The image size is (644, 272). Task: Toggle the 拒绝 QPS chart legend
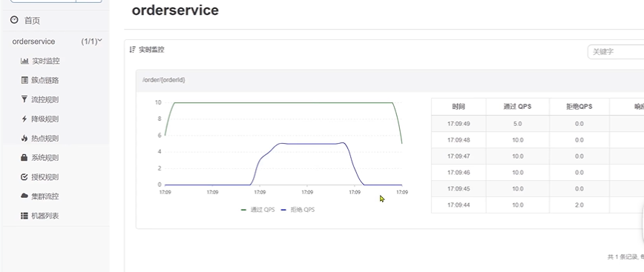coord(298,210)
